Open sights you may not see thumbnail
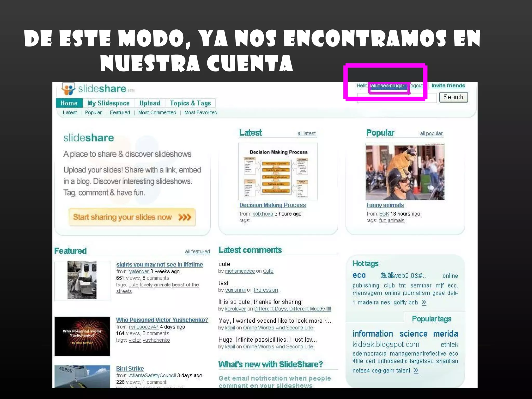The image size is (532, 399). (82, 281)
